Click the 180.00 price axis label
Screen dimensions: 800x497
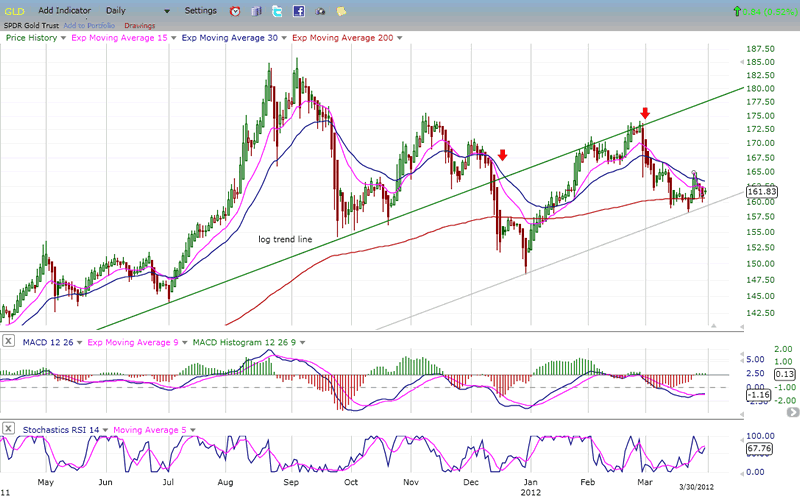coord(760,88)
